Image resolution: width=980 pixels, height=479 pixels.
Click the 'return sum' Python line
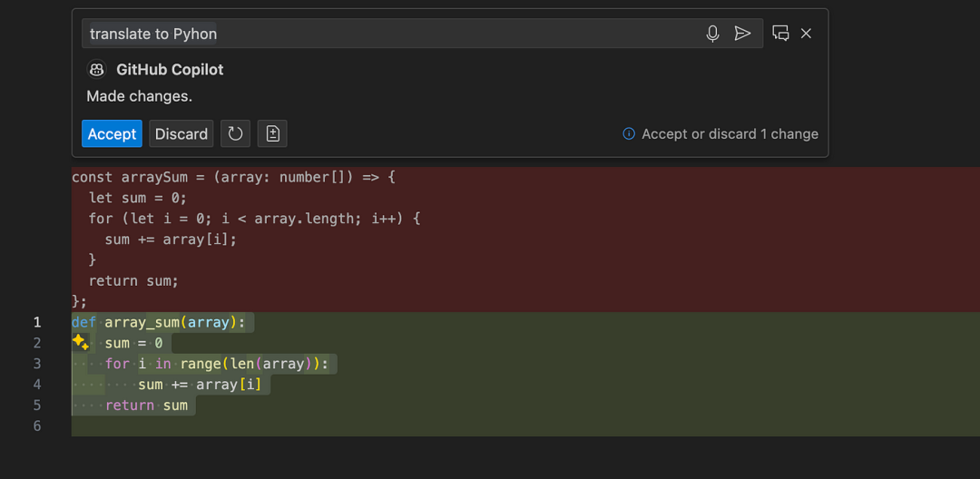146,405
